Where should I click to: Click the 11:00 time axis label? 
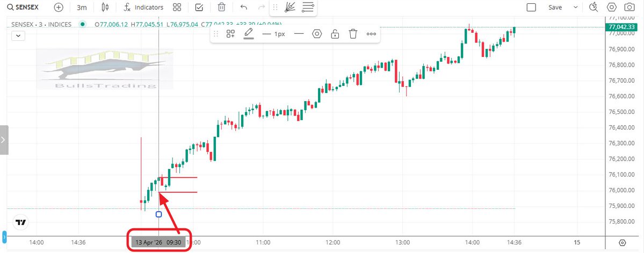[x=263, y=242]
